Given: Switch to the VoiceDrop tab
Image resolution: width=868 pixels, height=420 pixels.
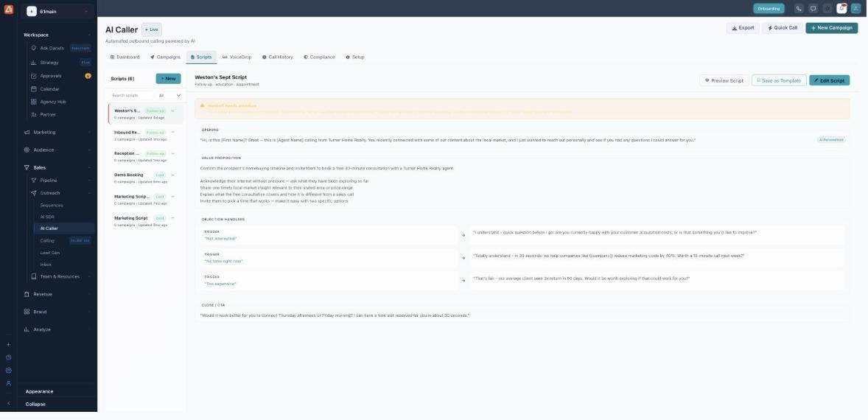Looking at the screenshot, I should [237, 57].
